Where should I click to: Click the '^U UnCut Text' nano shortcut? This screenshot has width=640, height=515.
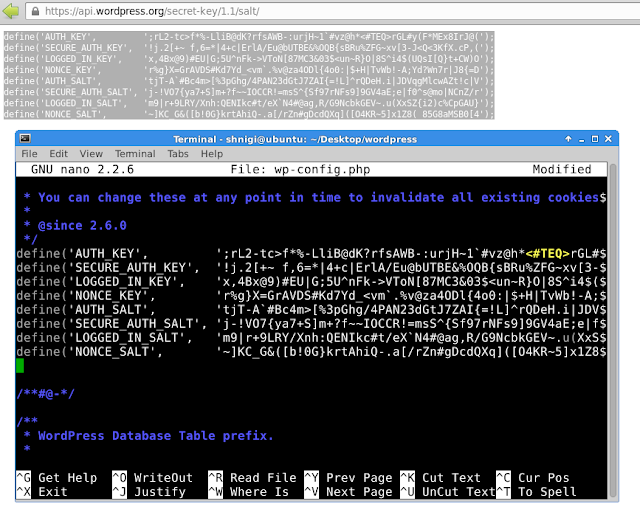[448, 492]
